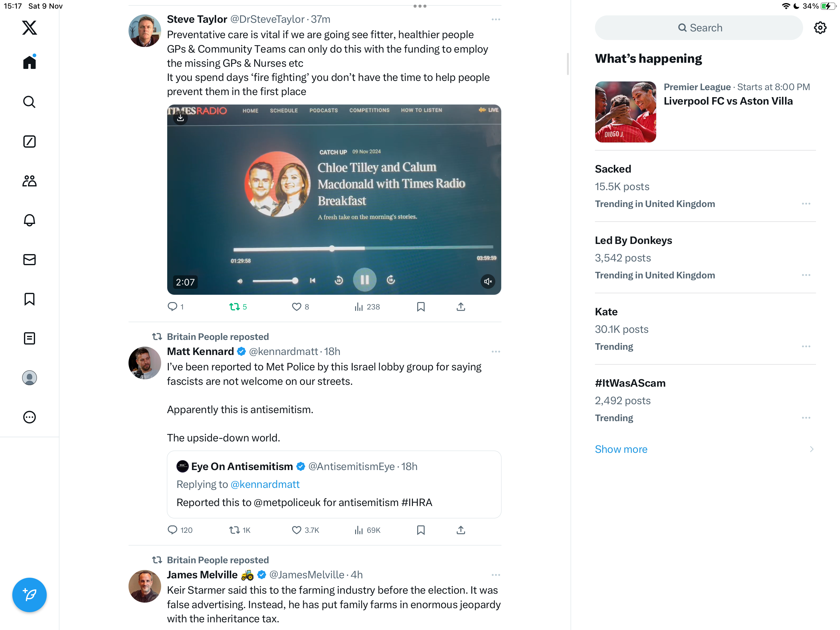Open Explore search tab in sidebar
This screenshot has width=840, height=630.
(29, 102)
